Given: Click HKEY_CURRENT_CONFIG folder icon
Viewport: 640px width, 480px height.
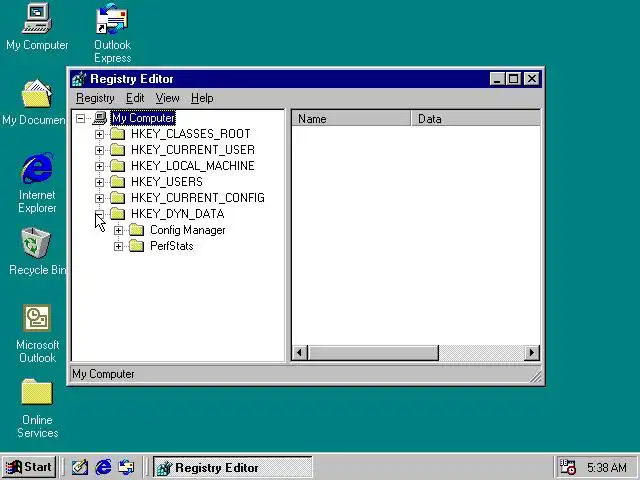Looking at the screenshot, I should [118, 198].
